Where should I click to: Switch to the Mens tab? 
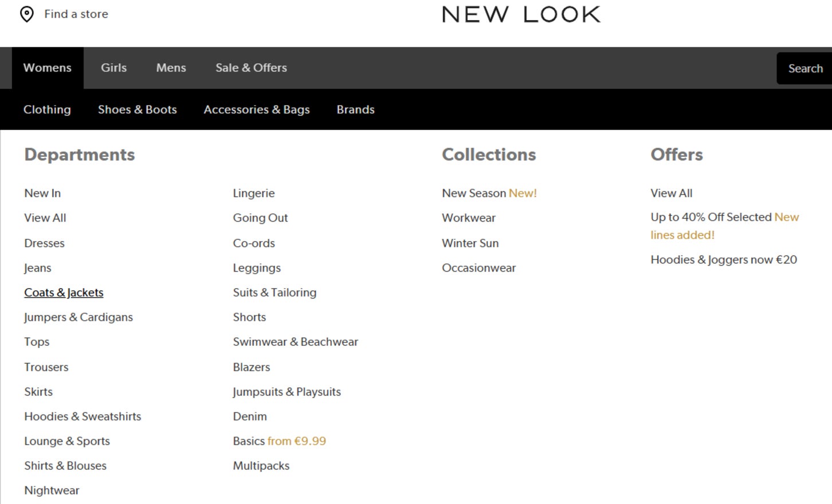pyautogui.click(x=170, y=68)
